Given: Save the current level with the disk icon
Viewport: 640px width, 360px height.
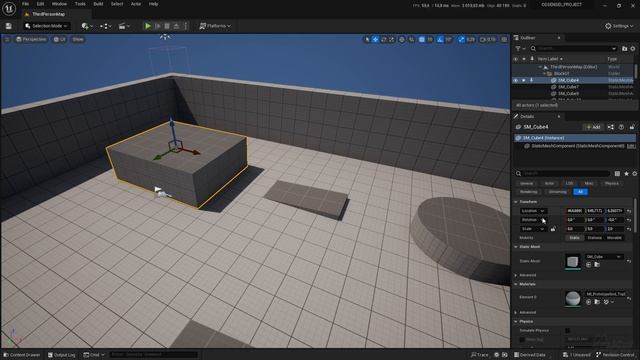Looking at the screenshot, I should pos(9,26).
